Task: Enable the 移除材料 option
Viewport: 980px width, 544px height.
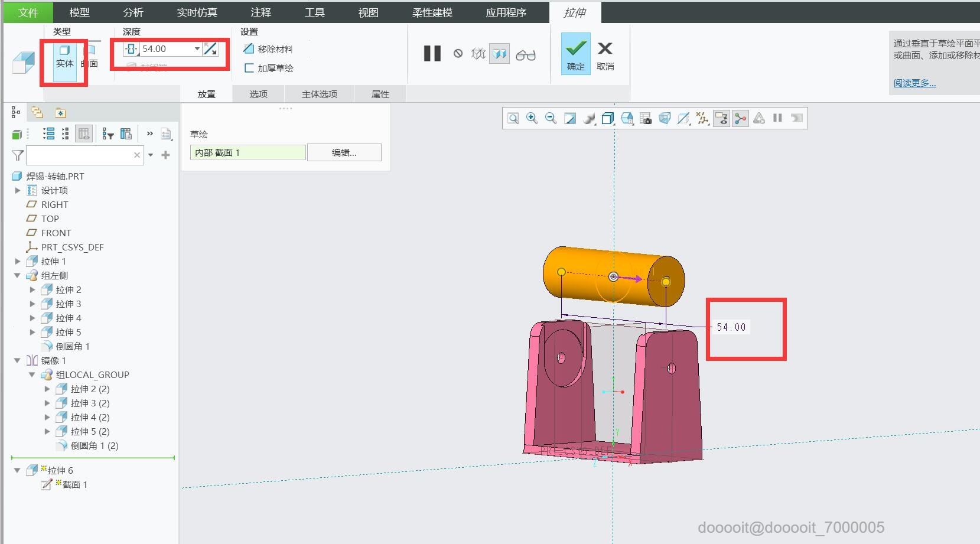Action: coord(268,49)
